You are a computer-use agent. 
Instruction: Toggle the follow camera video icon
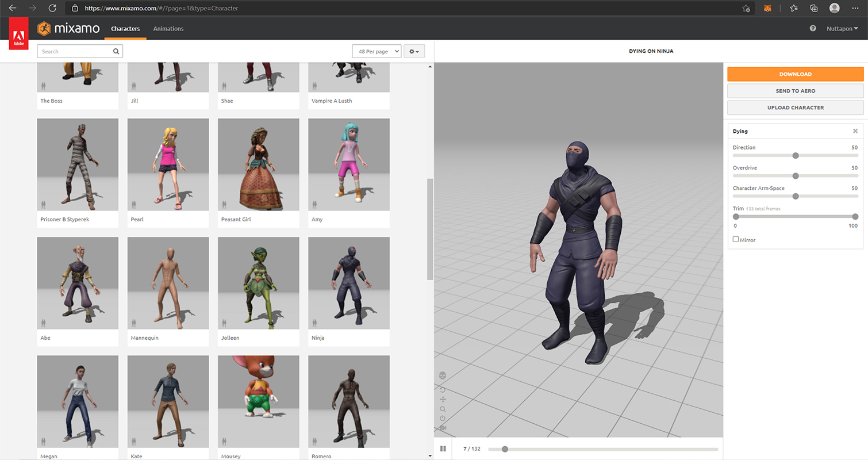(443, 428)
